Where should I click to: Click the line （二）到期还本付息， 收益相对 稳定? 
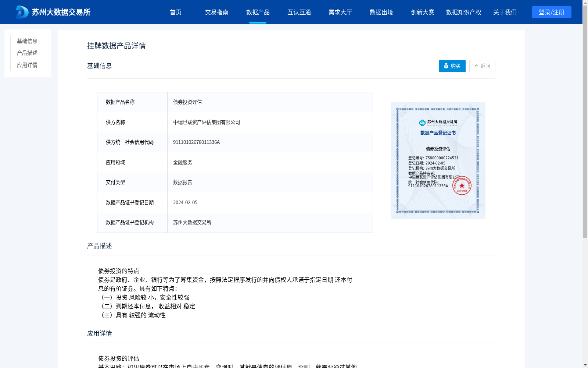coord(147,306)
